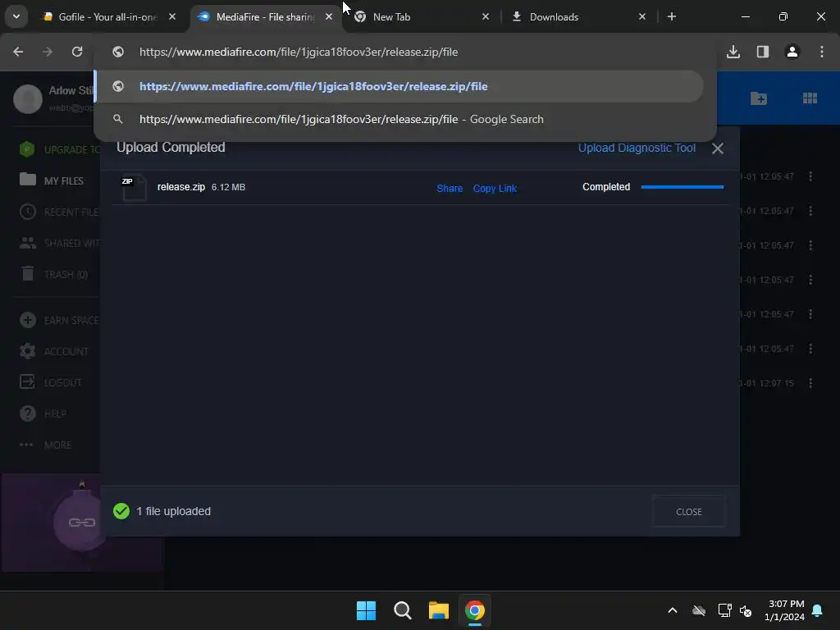
Task: Choose the Google Search suggestion for URL
Action: pos(399,120)
